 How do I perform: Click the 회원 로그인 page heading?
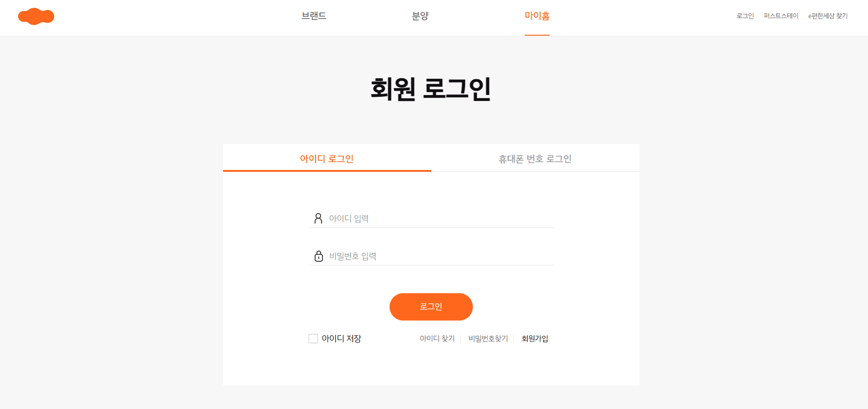[x=431, y=89]
